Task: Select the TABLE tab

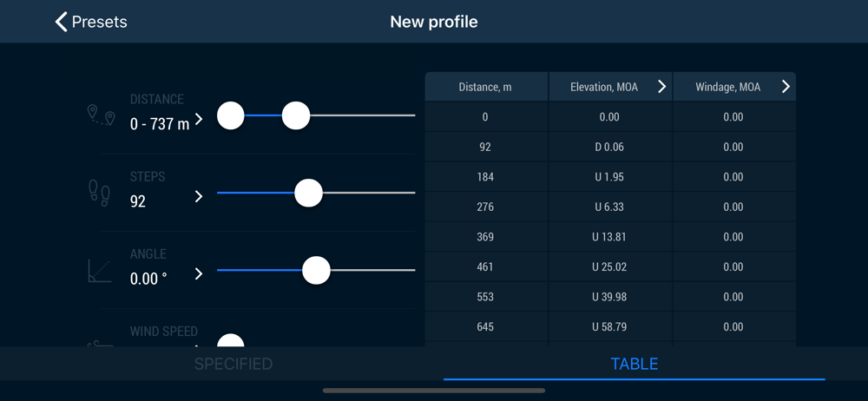Action: tap(635, 364)
